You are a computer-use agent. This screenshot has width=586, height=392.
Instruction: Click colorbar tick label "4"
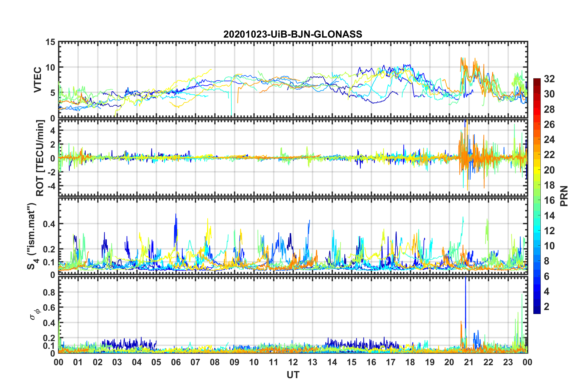pyautogui.click(x=547, y=292)
